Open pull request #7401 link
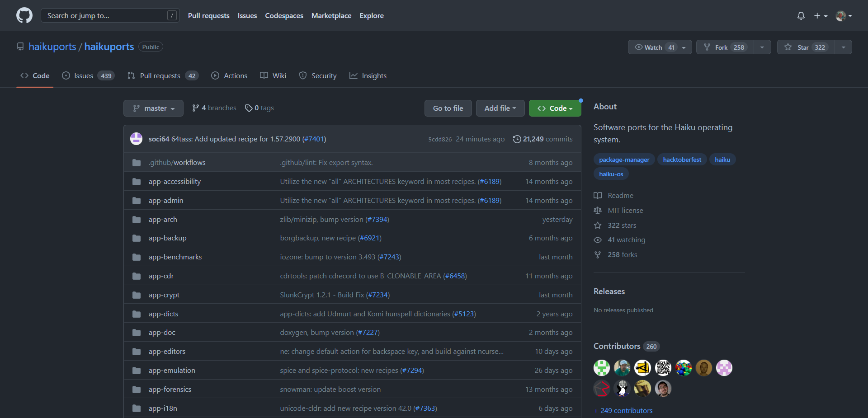 click(314, 139)
